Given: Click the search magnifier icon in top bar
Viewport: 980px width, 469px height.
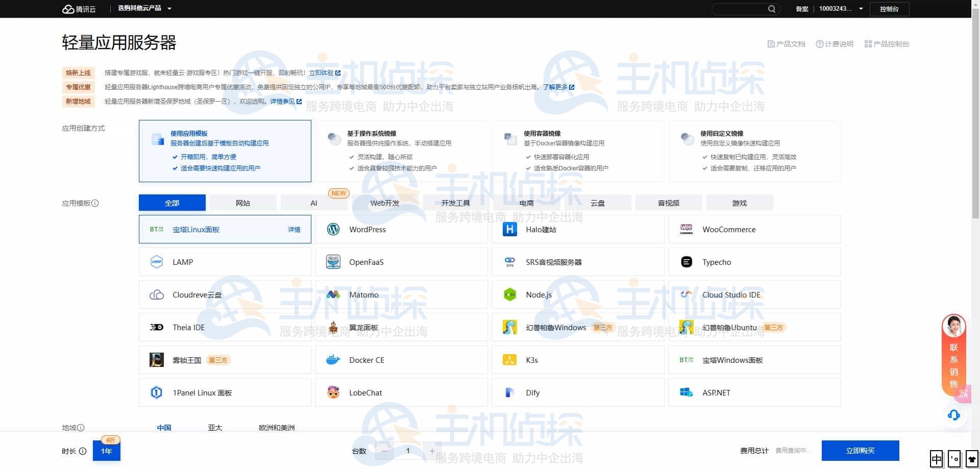Looking at the screenshot, I should point(771,9).
